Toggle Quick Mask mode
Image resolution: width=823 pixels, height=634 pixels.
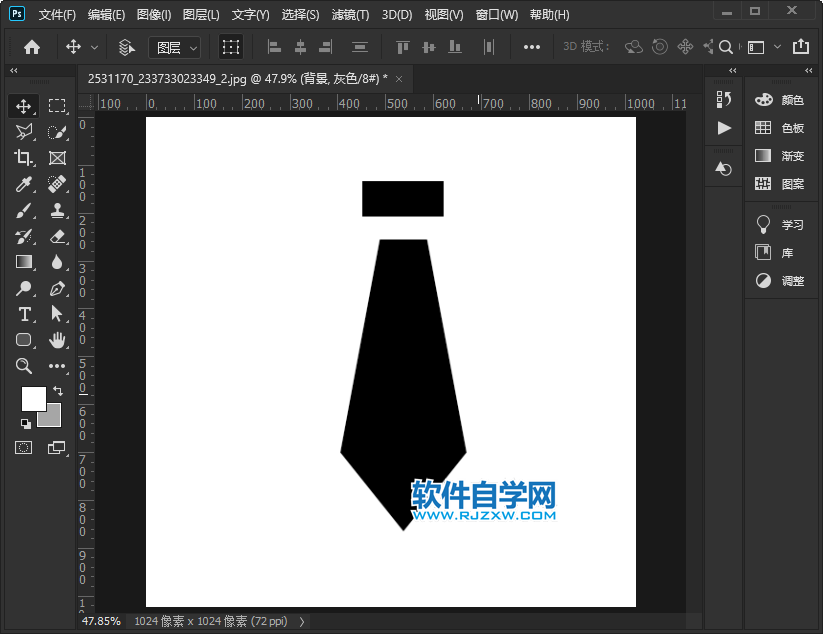click(23, 447)
